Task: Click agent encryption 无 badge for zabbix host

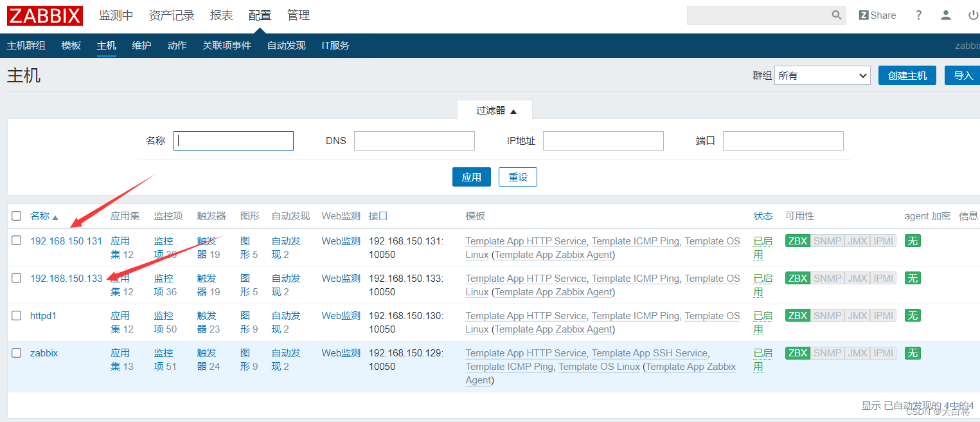Action: 913,353
